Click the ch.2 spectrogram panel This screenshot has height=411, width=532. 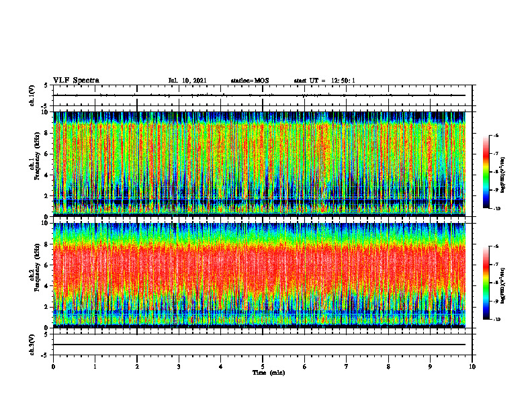point(259,275)
